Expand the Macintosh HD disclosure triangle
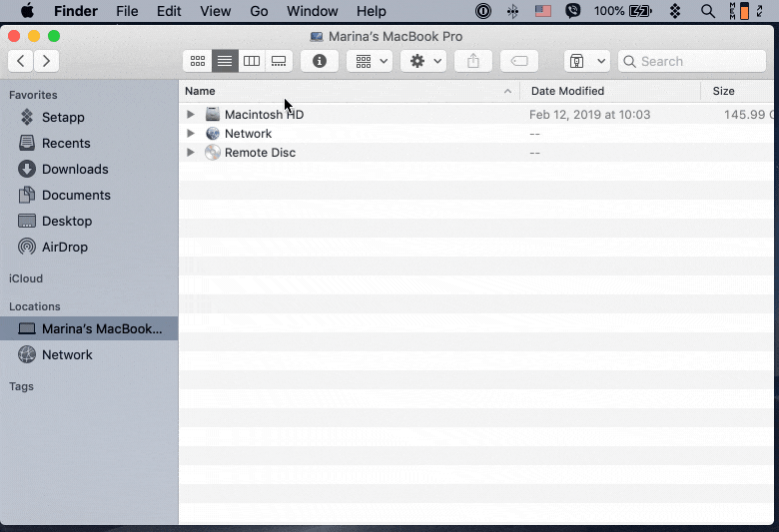Viewport: 779px width, 532px height. tap(191, 114)
